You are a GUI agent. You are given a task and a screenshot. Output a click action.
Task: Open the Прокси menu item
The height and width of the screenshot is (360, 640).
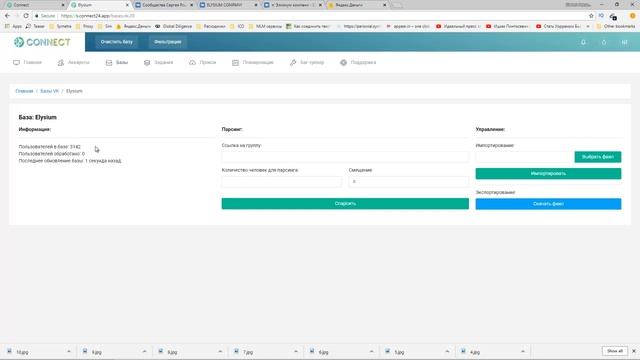click(x=202, y=62)
